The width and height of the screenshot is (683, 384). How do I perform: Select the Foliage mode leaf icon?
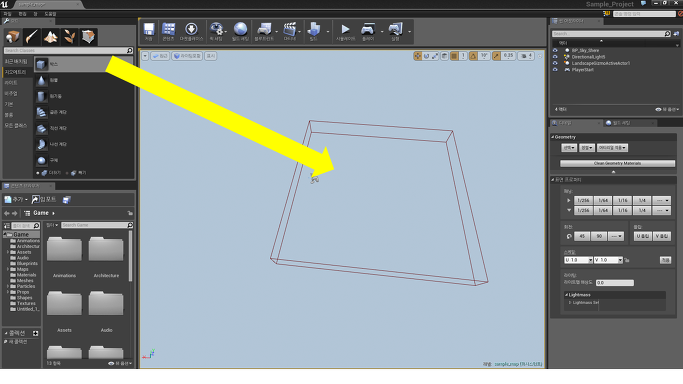tap(69, 37)
